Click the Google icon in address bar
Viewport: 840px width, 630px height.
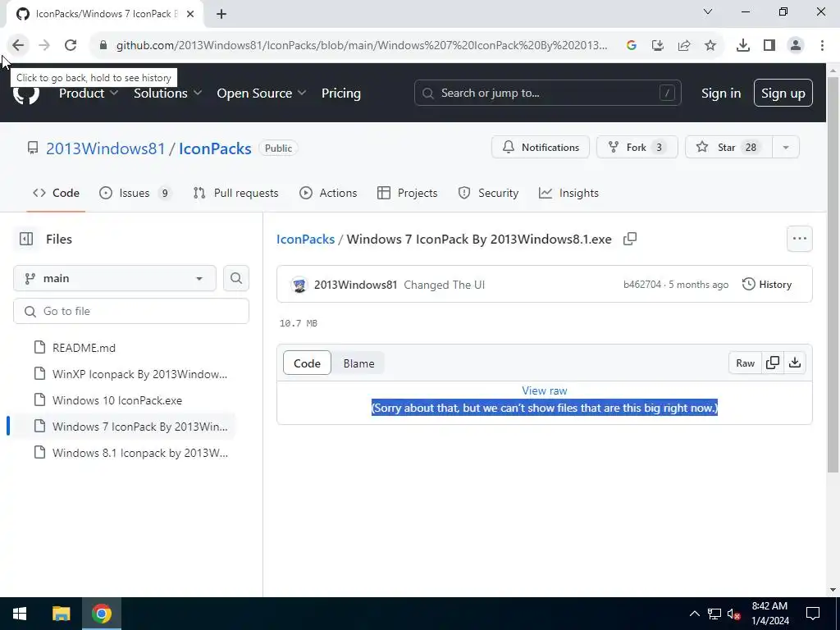coord(632,46)
